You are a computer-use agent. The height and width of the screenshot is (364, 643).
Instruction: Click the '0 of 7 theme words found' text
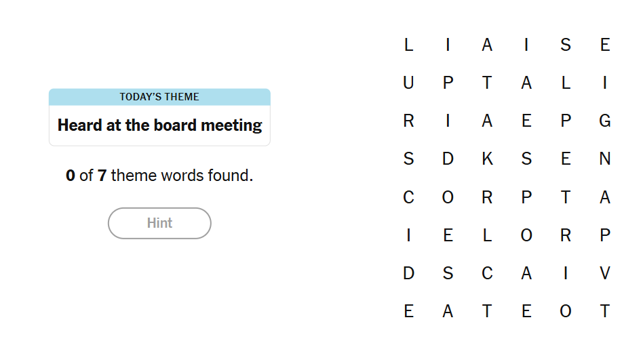[x=159, y=176]
